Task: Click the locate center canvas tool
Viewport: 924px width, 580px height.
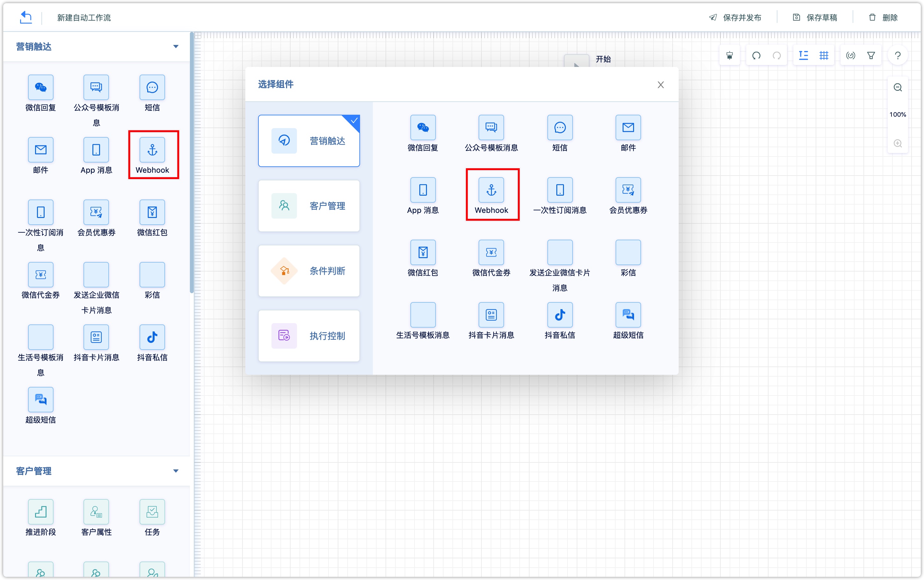Action: [850, 56]
